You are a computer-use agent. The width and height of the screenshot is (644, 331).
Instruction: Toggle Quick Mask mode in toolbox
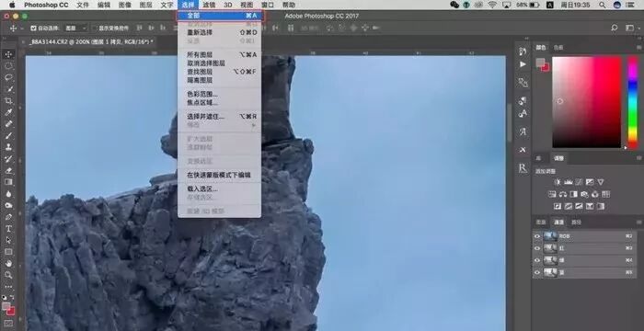pyautogui.click(x=8, y=324)
